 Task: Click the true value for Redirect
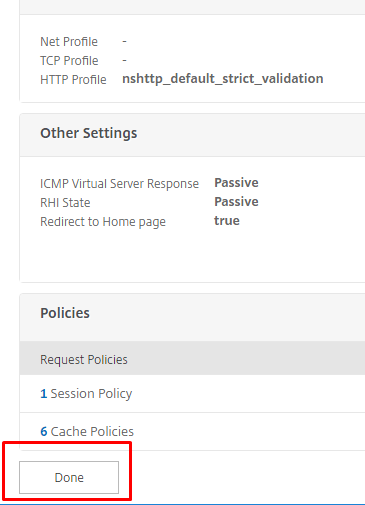pyautogui.click(x=227, y=221)
